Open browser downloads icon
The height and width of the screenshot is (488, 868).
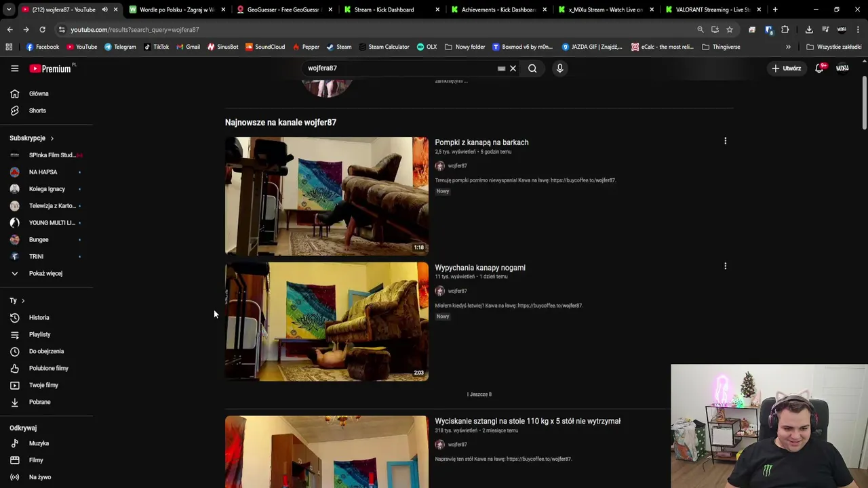(809, 30)
